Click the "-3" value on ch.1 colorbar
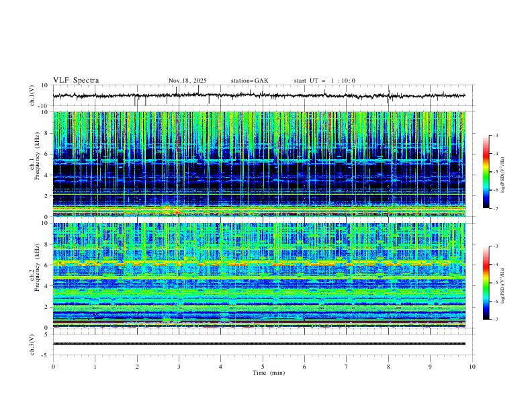Viewport: 532px width, 411px height. coord(495,135)
